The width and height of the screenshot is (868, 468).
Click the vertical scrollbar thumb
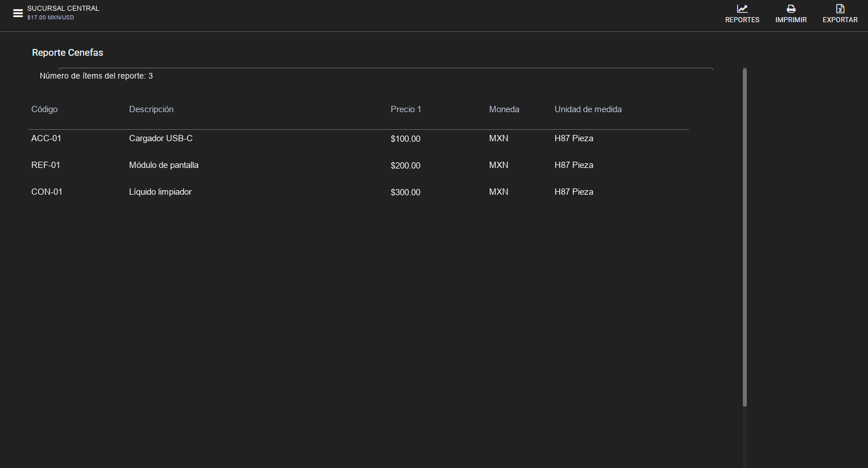(x=745, y=237)
